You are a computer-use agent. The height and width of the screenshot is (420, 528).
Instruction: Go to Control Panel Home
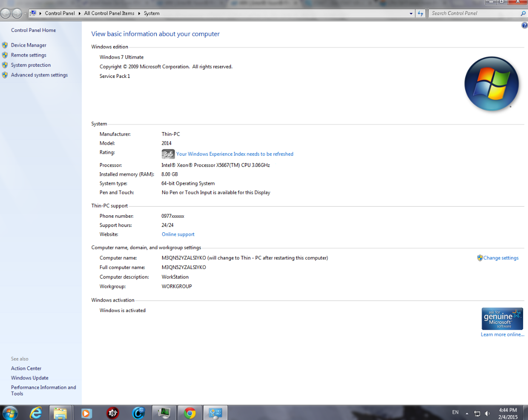pyautogui.click(x=33, y=30)
